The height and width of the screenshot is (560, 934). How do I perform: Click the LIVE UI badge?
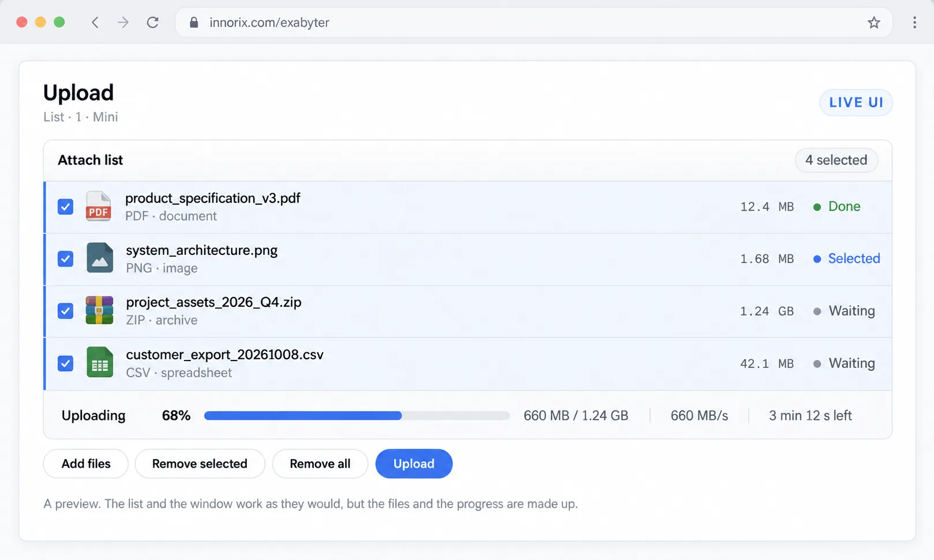(x=856, y=103)
